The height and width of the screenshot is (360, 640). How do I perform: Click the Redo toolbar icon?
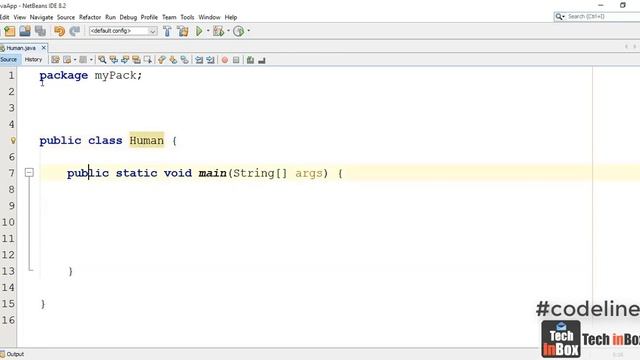coord(75,31)
